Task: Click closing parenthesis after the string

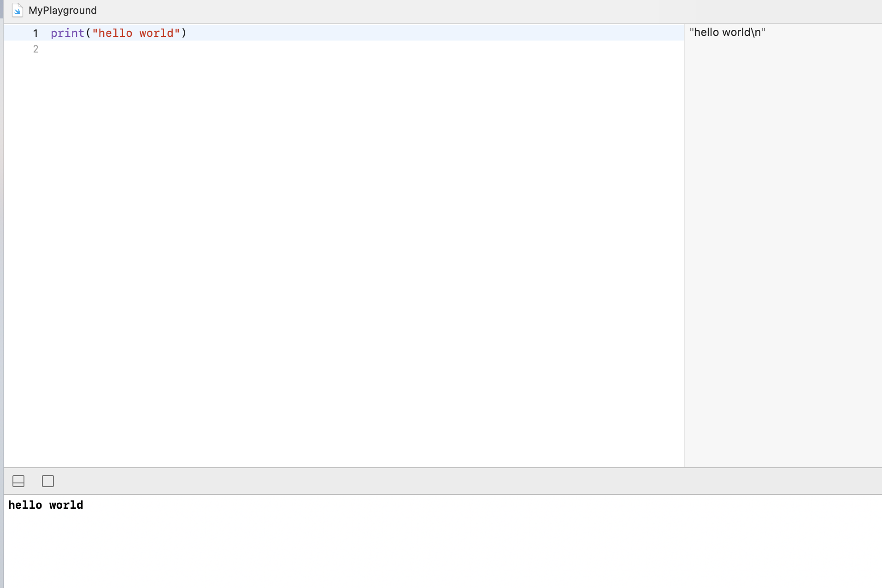Action: [x=184, y=33]
